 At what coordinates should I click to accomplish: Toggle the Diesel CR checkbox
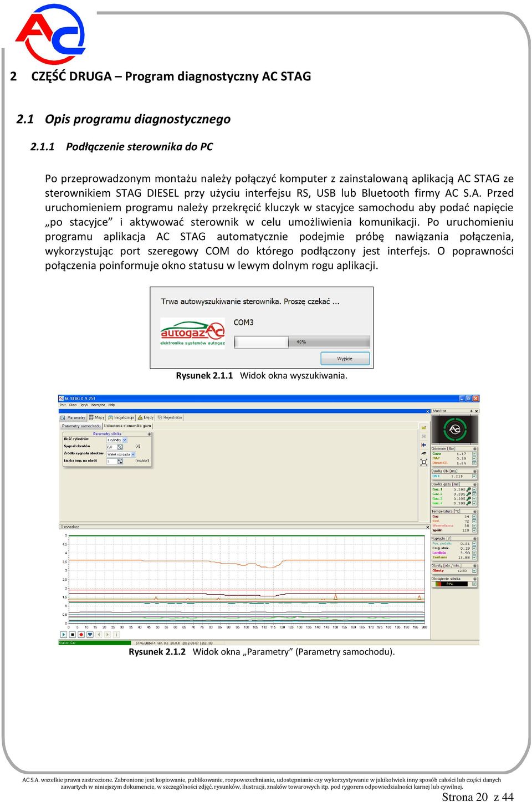point(474,463)
